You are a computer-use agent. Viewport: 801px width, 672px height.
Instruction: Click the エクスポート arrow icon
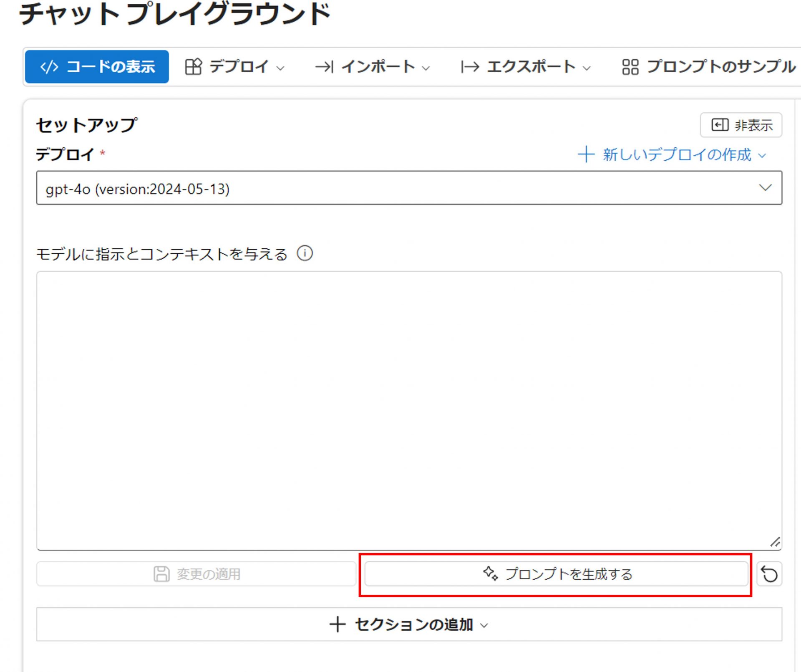470,67
